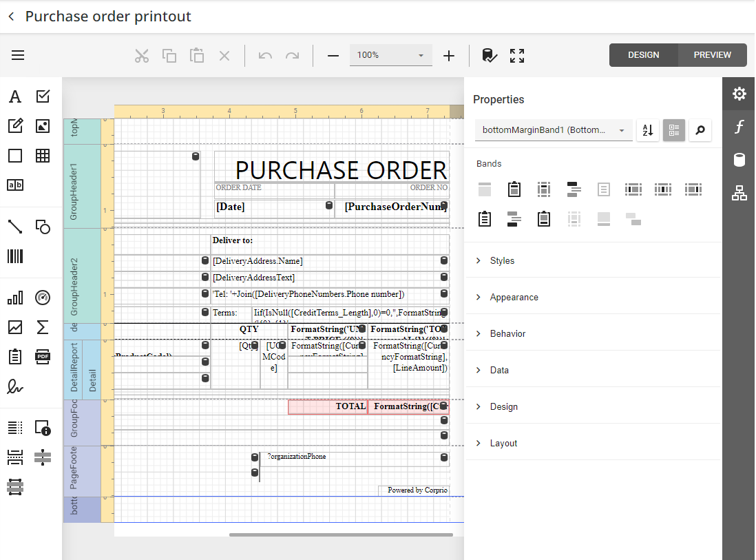Sort properties alphabetically (A-Z)
Viewport: 756px width, 560px height.
tap(648, 130)
